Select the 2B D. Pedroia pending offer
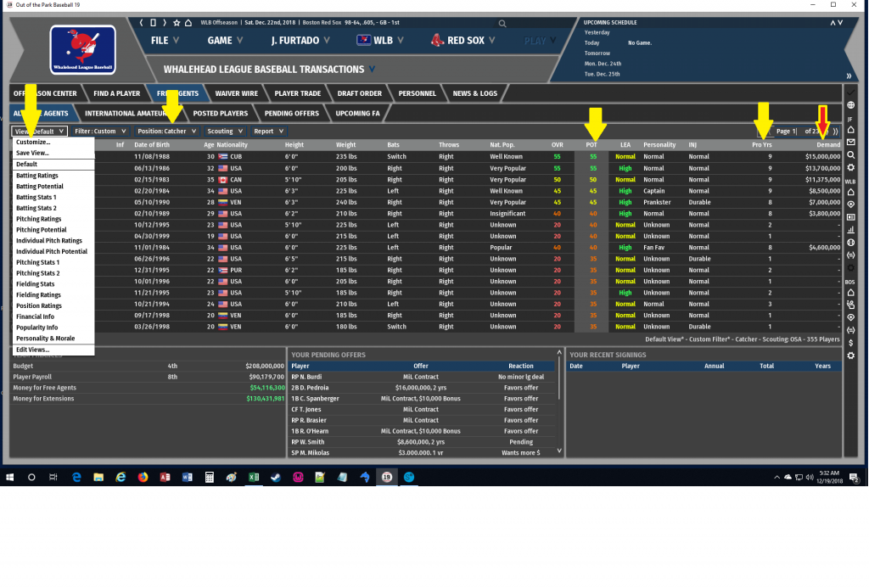 [x=423, y=388]
